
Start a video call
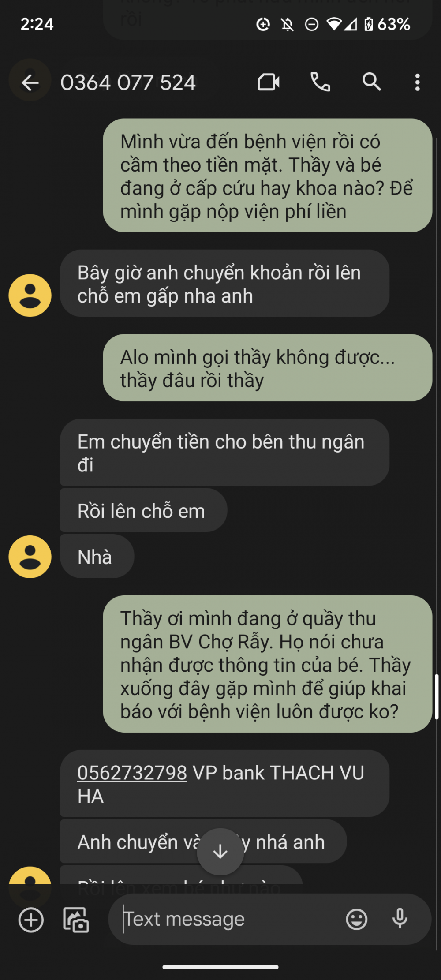(x=269, y=82)
